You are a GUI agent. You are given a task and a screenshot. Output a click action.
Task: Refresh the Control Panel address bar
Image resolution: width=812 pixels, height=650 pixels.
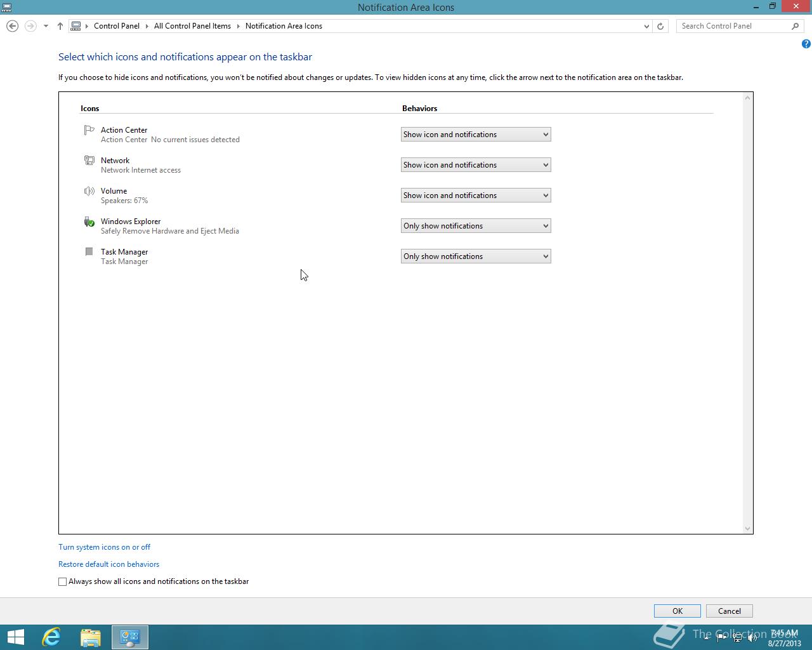(x=660, y=26)
